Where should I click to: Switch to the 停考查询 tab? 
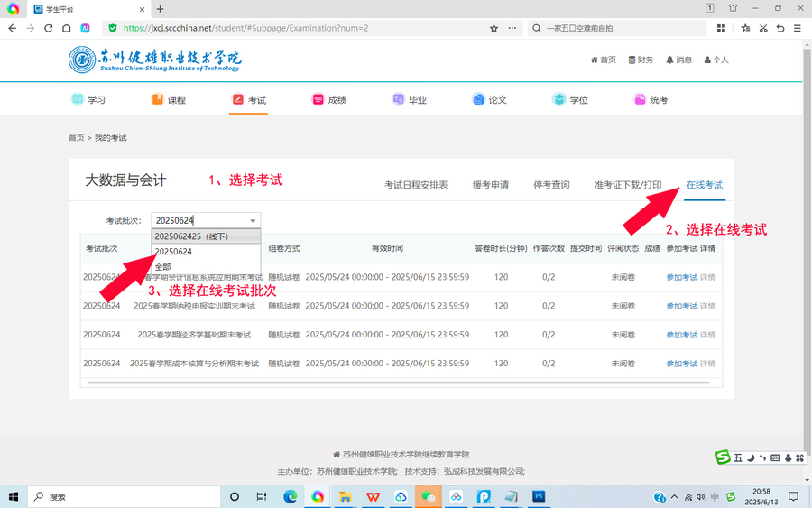click(x=551, y=185)
